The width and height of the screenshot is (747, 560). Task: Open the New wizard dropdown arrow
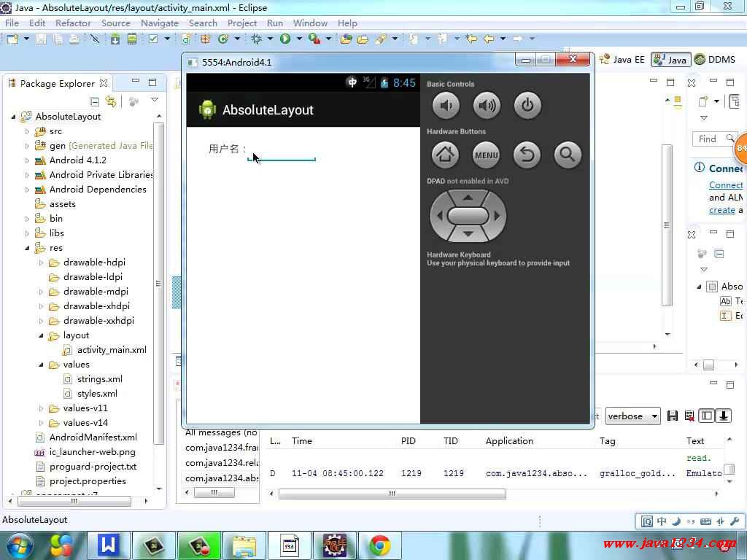point(26,39)
